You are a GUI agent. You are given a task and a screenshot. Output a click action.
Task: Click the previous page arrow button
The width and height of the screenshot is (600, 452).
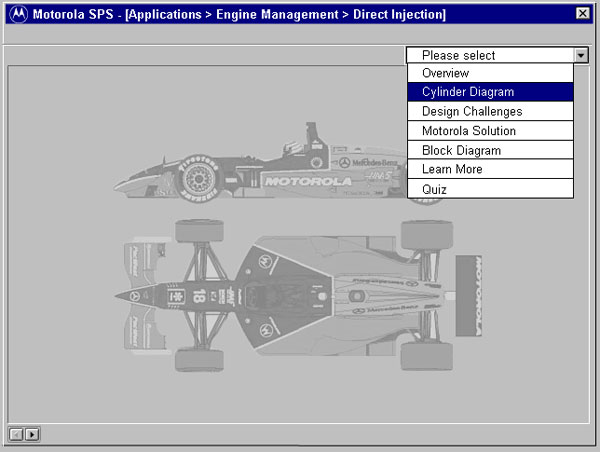pos(16,434)
